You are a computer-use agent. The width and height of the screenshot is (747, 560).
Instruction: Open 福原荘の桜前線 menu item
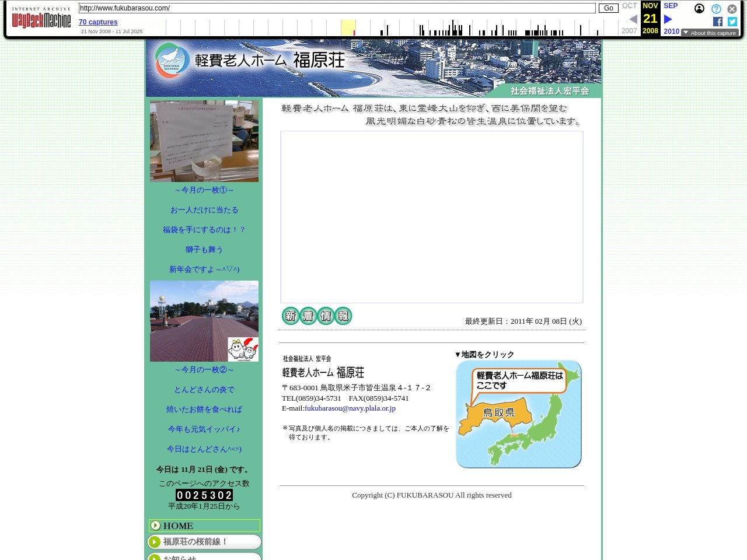[x=204, y=542]
